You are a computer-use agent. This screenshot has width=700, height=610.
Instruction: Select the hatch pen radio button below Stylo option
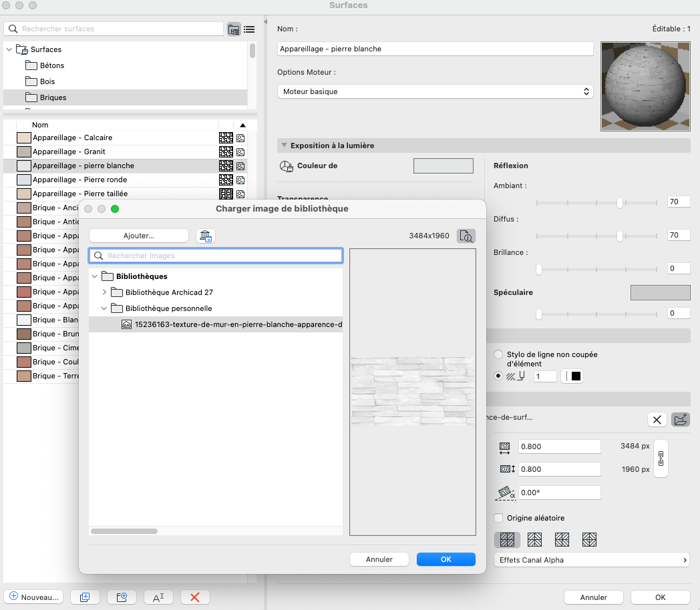click(x=498, y=376)
